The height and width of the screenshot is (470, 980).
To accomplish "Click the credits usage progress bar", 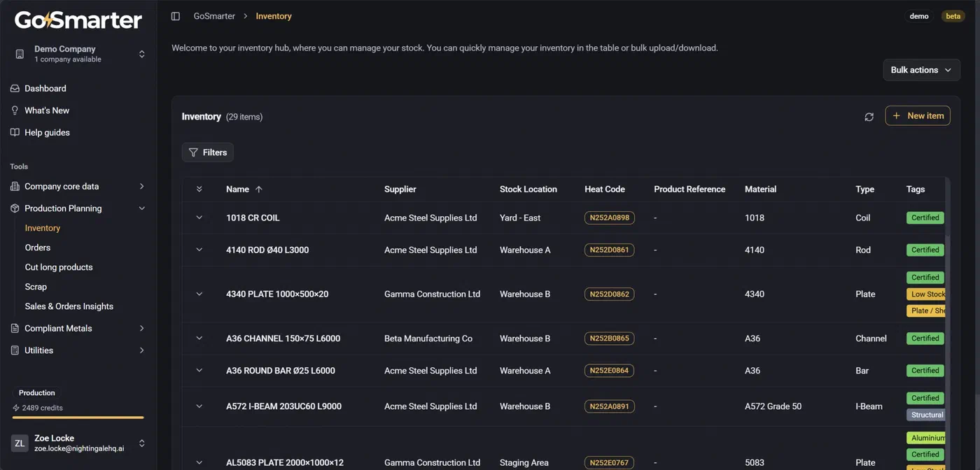I will 78,418.
